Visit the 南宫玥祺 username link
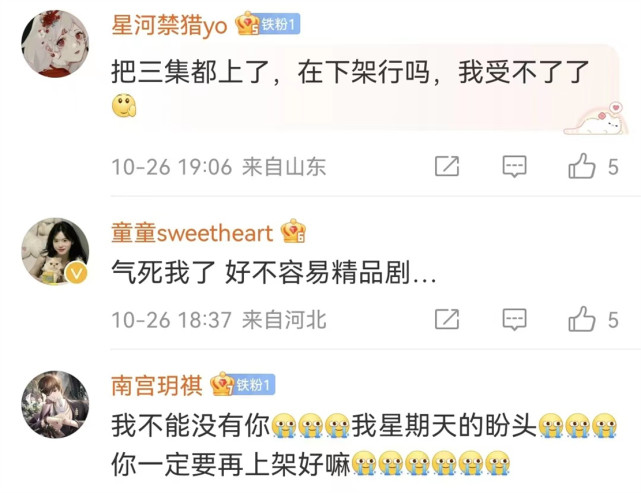The width and height of the screenshot is (641, 493). coord(157,385)
